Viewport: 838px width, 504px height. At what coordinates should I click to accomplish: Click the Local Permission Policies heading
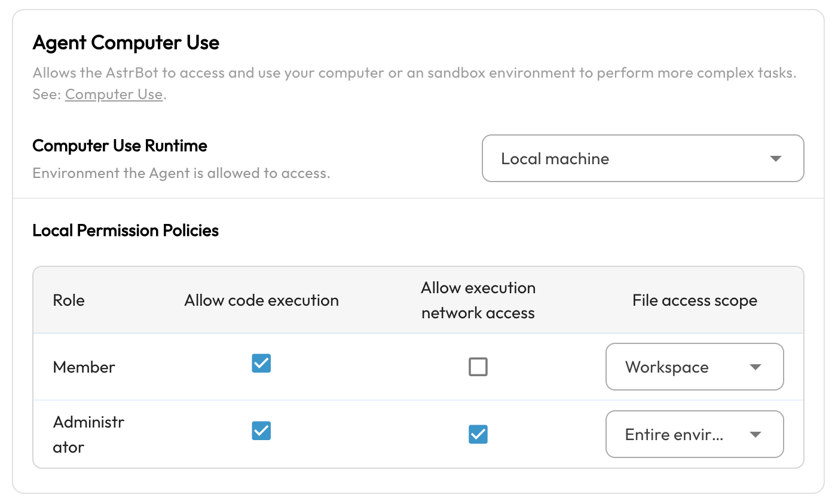click(x=126, y=231)
